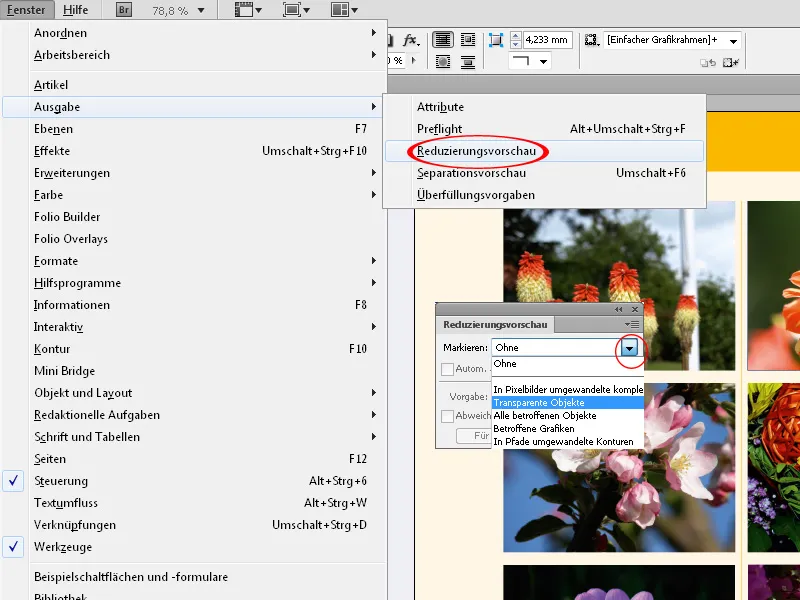
Task: Expand the Interaktiv submenu
Action: (x=194, y=327)
